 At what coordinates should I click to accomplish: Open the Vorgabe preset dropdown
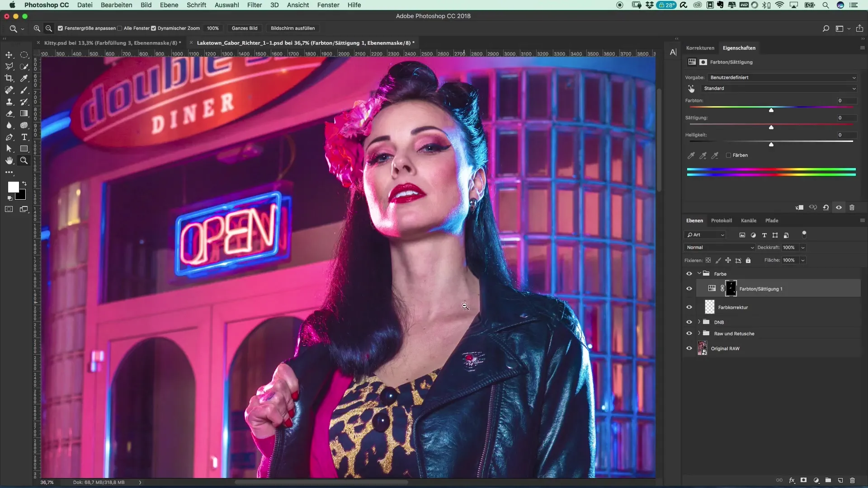pos(782,77)
